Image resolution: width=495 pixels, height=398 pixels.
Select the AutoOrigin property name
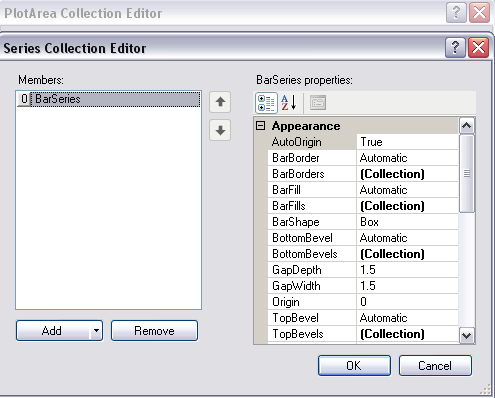point(312,142)
